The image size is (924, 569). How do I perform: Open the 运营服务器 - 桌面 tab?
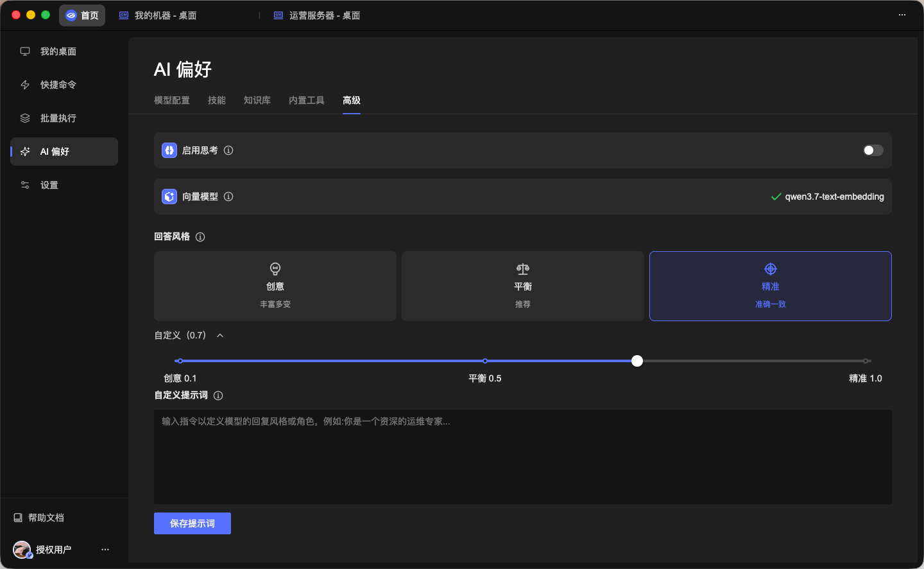(317, 15)
